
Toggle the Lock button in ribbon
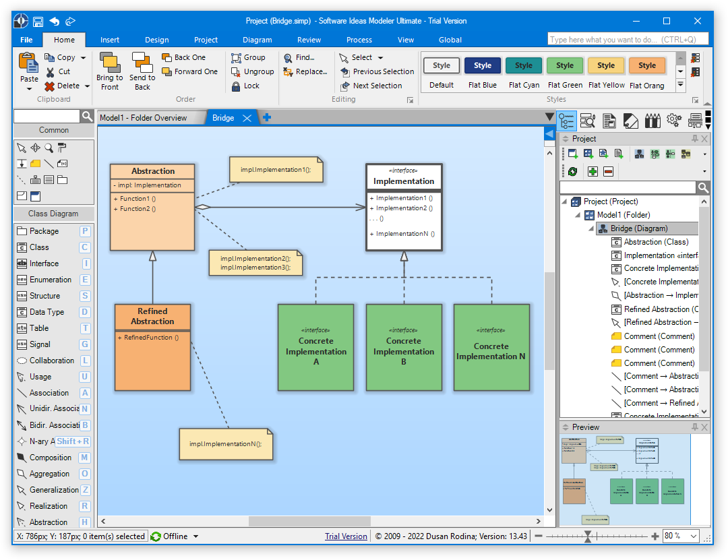[x=245, y=86]
